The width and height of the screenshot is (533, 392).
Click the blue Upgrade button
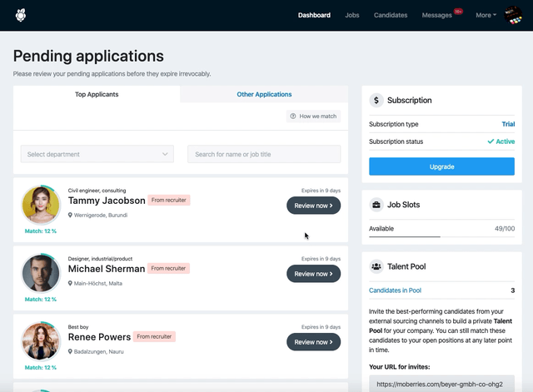tap(441, 166)
